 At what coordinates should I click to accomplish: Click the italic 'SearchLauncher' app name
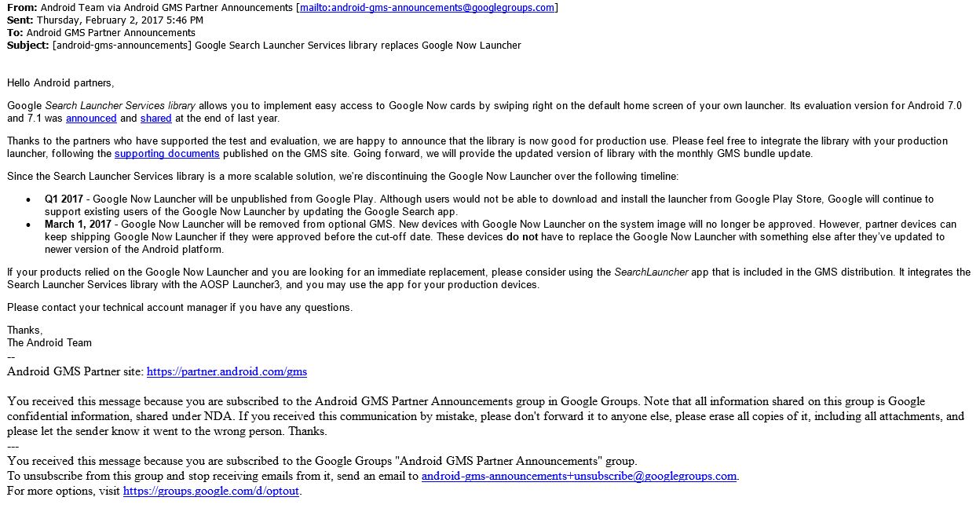click(x=651, y=272)
